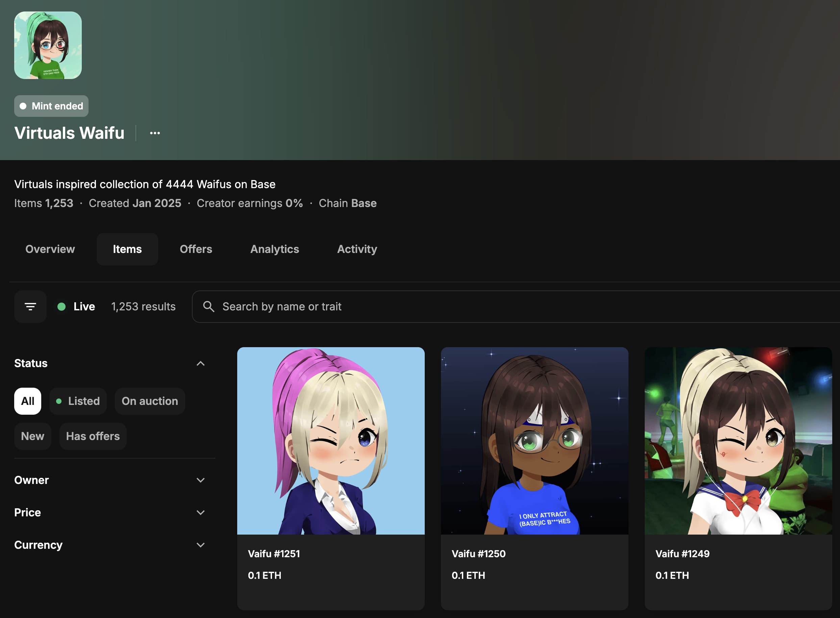
Task: Go to the Offers tab
Action: click(x=196, y=249)
